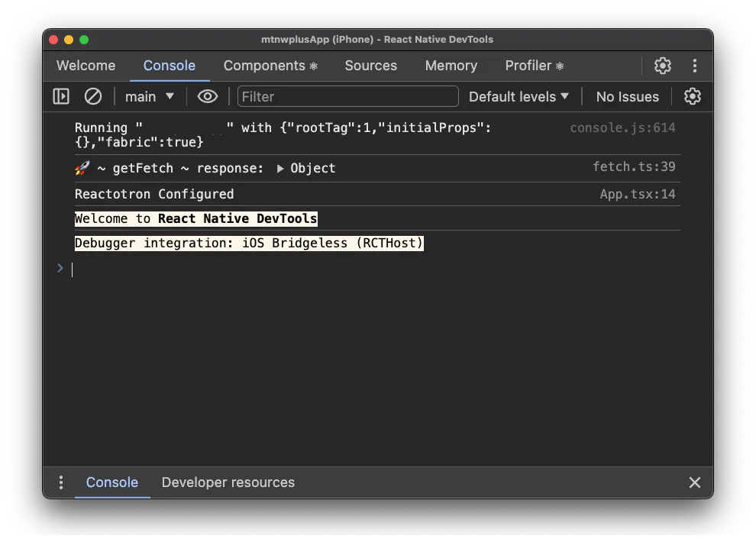The image size is (756, 555).
Task: Open the main context dropdown
Action: coord(150,96)
